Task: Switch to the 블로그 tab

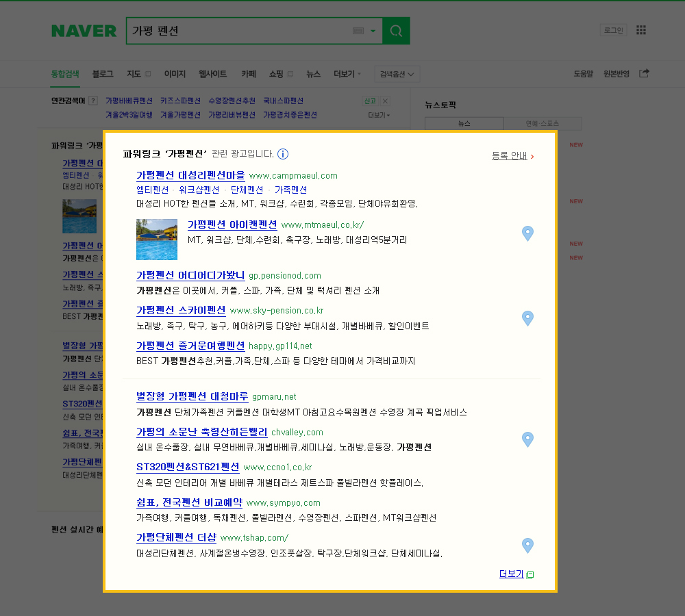Action: [x=103, y=74]
